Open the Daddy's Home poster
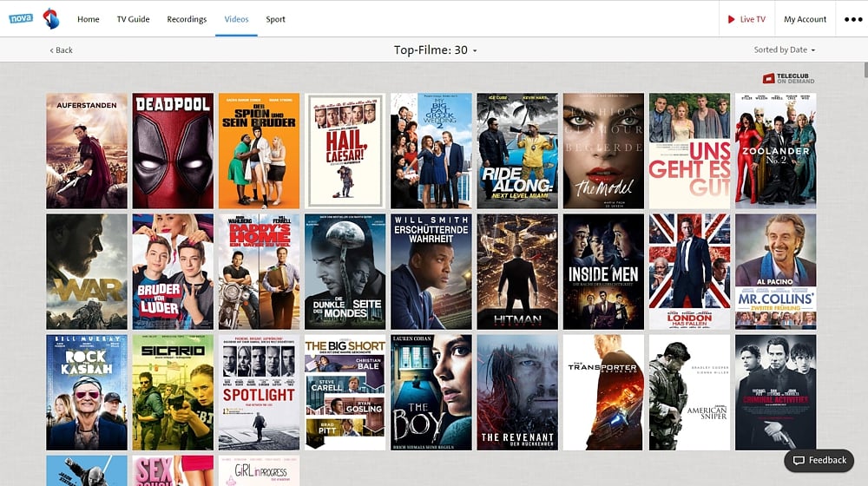 click(259, 272)
